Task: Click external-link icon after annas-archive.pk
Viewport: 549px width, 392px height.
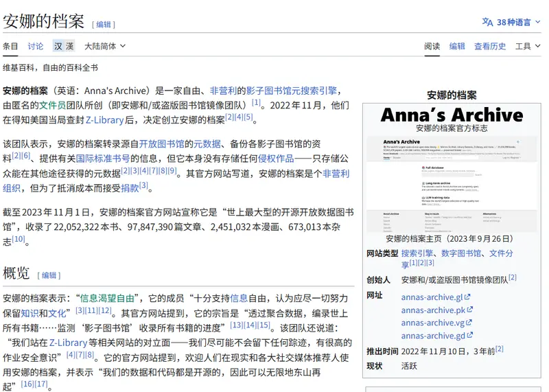Action: pos(470,310)
